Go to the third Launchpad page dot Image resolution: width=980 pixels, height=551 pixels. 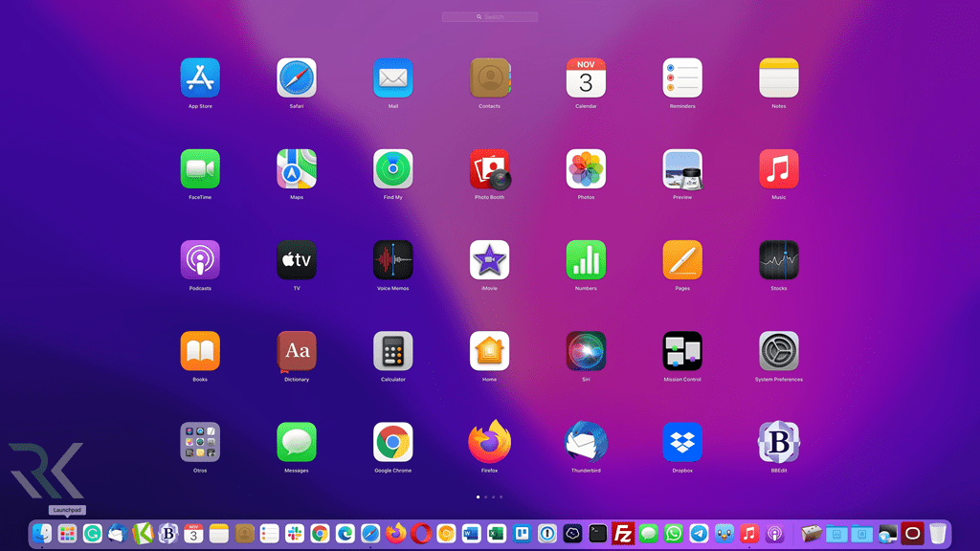click(x=493, y=497)
